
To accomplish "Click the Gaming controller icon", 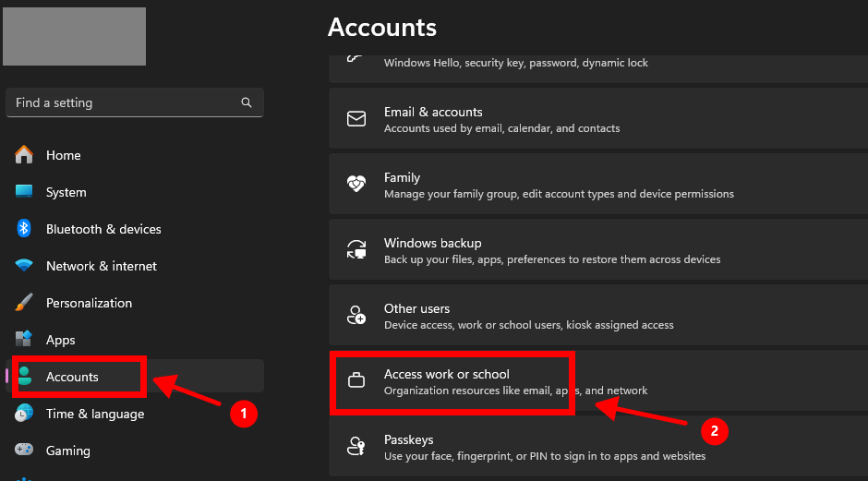I will (24, 451).
